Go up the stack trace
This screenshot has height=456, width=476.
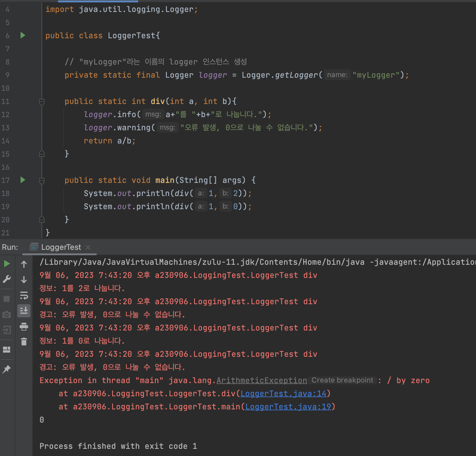(x=24, y=264)
